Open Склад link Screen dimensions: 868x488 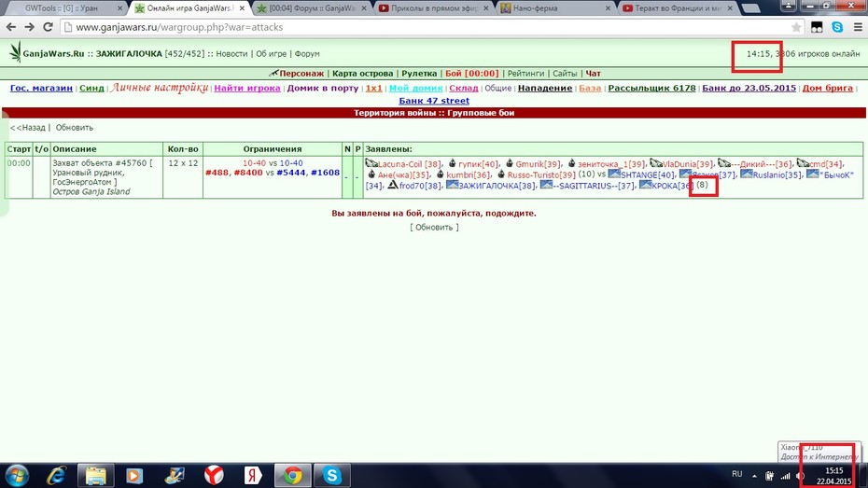coord(463,88)
